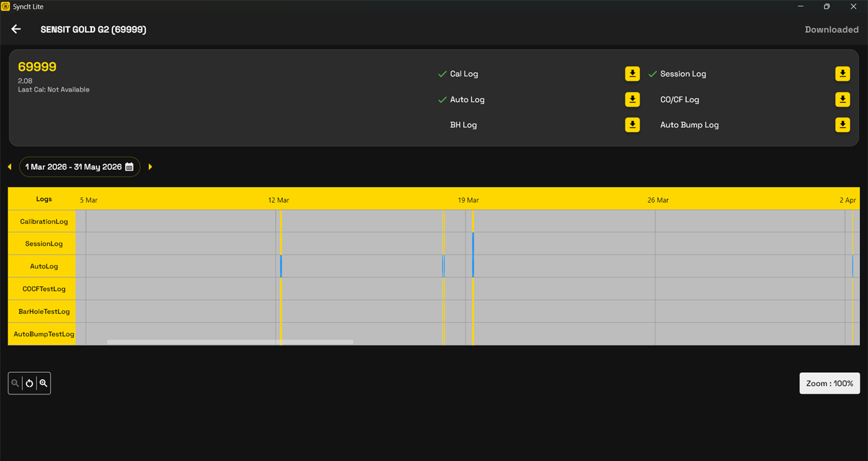Download the Cal Log
The width and height of the screenshot is (868, 461).
click(632, 74)
